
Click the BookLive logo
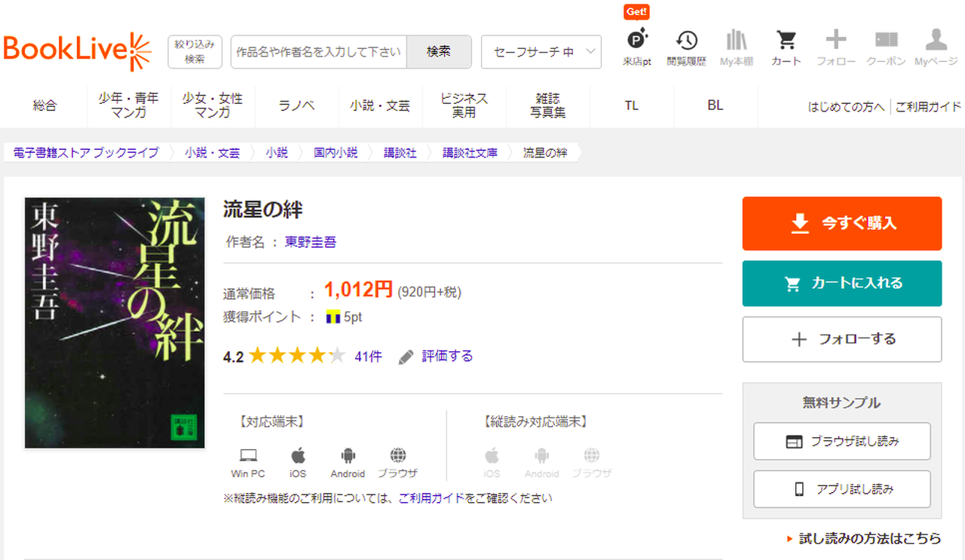click(x=77, y=50)
